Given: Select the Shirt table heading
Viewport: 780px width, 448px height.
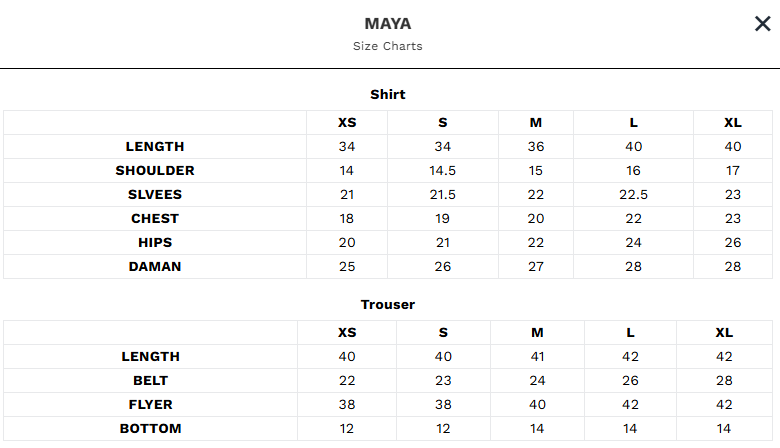Looking at the screenshot, I should coord(388,94).
